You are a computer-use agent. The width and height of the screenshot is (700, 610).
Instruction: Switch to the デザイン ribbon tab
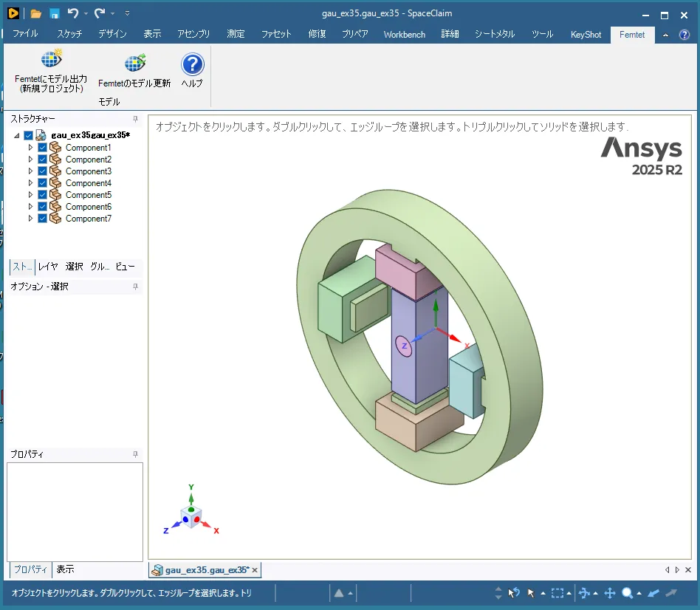click(x=112, y=34)
